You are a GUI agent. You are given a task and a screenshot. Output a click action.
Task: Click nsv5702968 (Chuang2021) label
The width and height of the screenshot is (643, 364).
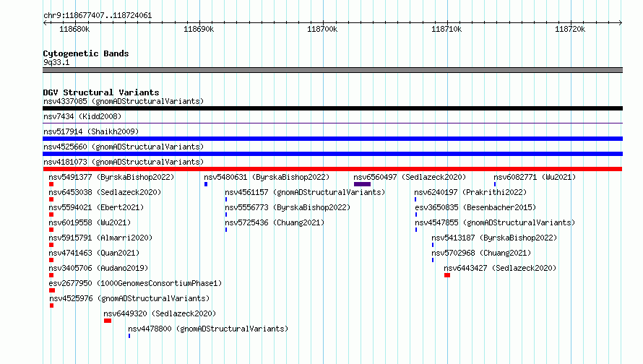coord(481,253)
